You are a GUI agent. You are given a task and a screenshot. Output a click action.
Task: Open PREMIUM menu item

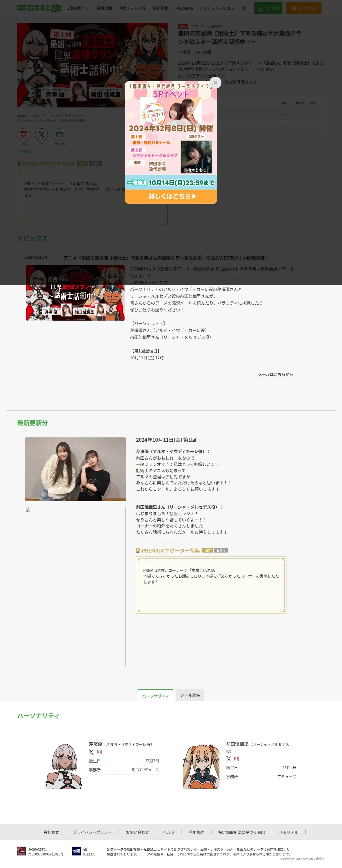184,9
